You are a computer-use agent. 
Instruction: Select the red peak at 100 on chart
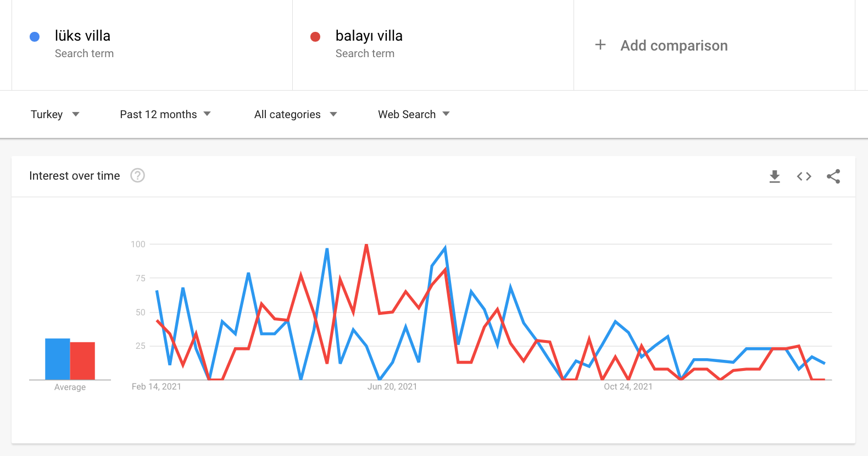pyautogui.click(x=366, y=244)
